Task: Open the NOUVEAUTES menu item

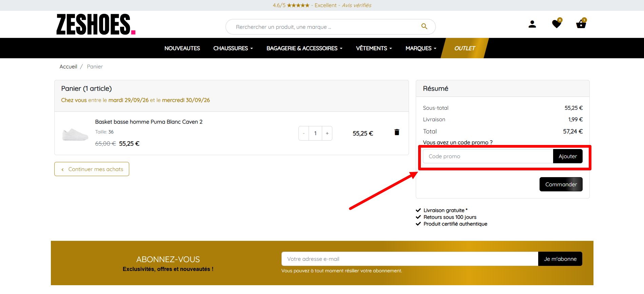Action: 182,48
